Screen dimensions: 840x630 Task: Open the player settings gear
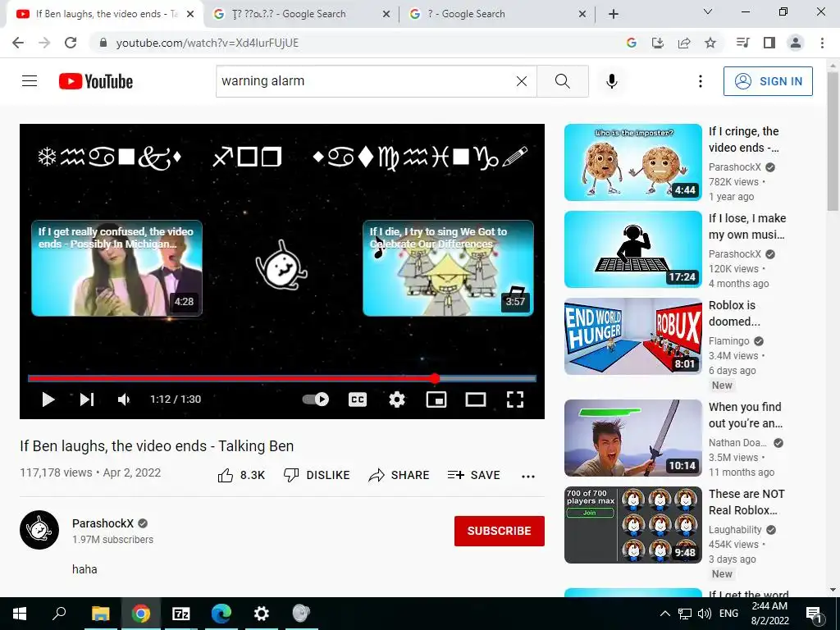coord(397,399)
